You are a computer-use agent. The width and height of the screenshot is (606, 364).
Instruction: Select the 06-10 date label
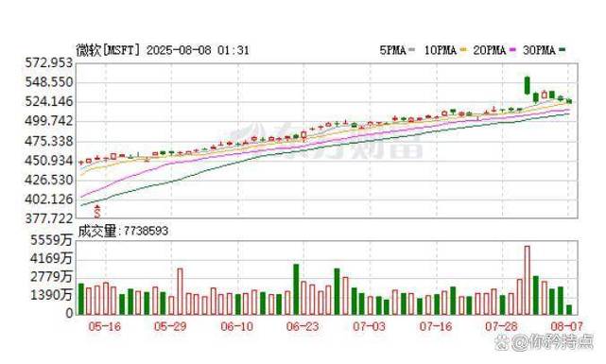tap(237, 326)
